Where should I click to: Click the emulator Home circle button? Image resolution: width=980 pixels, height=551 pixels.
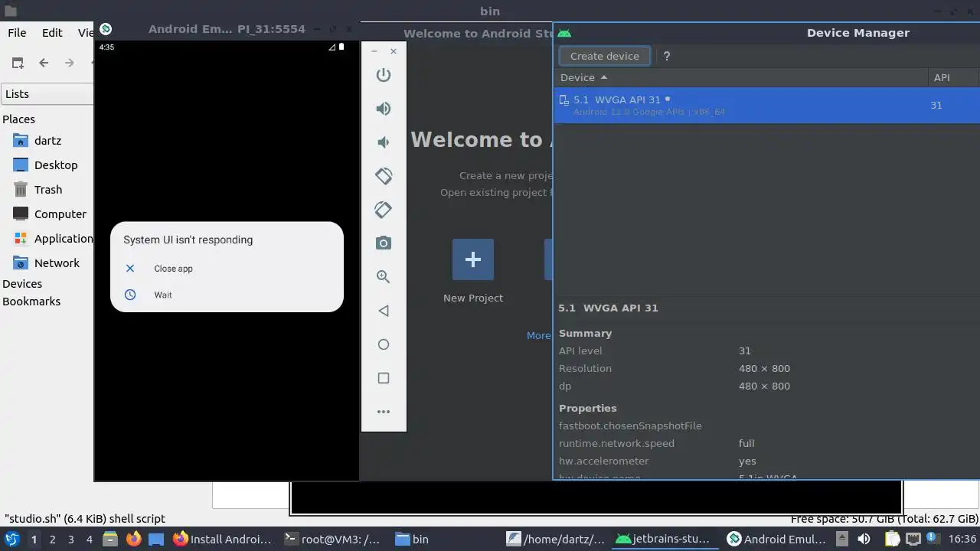coord(384,344)
